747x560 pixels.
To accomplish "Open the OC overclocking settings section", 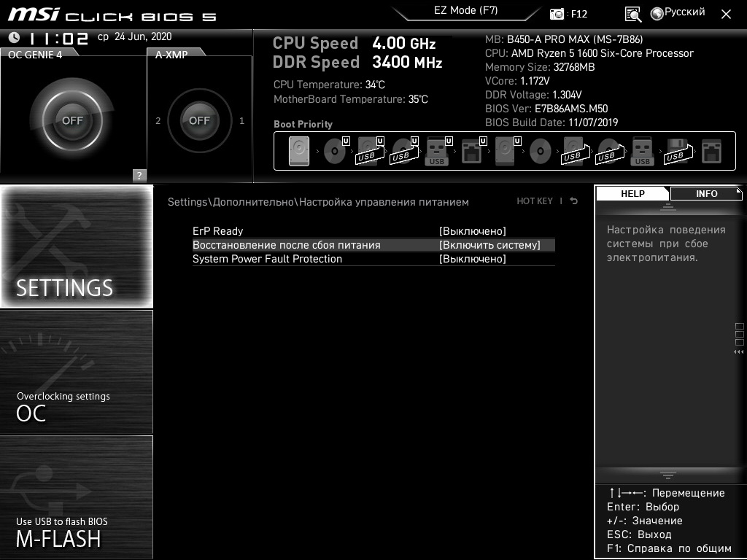I will [x=77, y=372].
